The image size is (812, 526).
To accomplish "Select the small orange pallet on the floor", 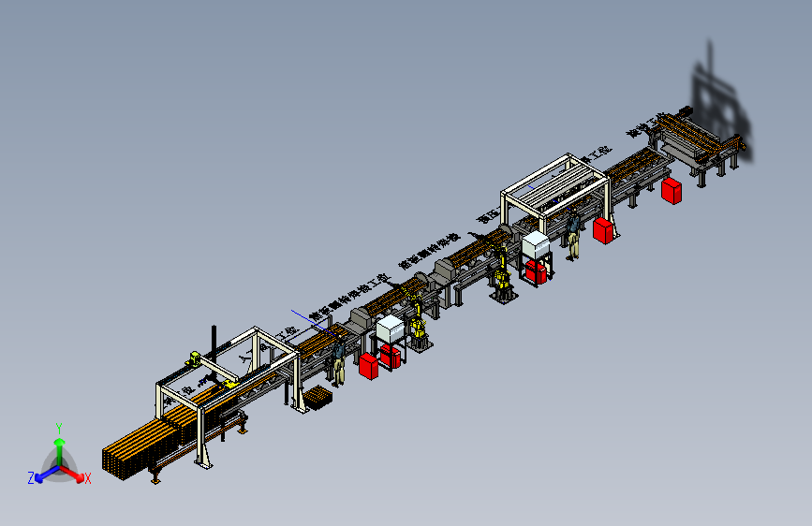I will point(317,398).
